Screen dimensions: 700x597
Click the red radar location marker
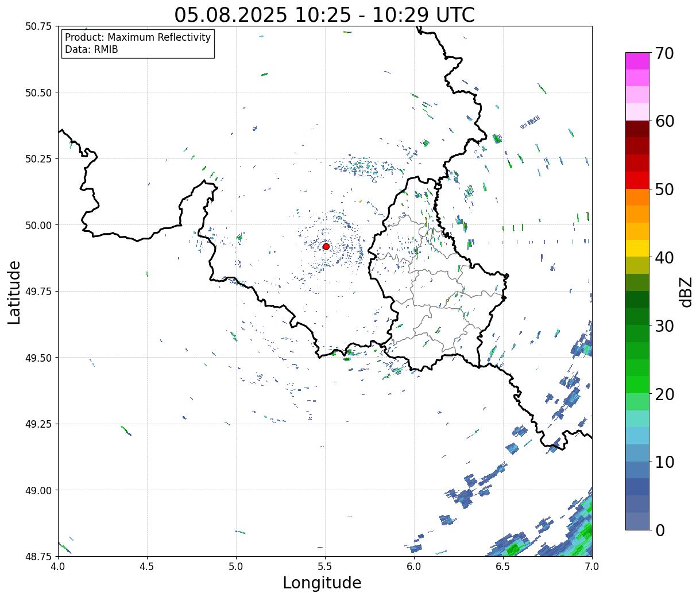[x=326, y=246]
